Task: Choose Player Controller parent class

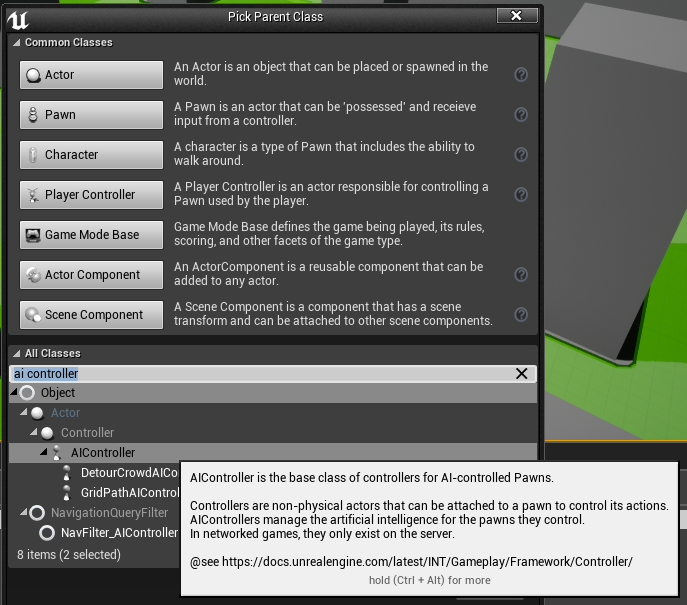Action: pyautogui.click(x=91, y=195)
